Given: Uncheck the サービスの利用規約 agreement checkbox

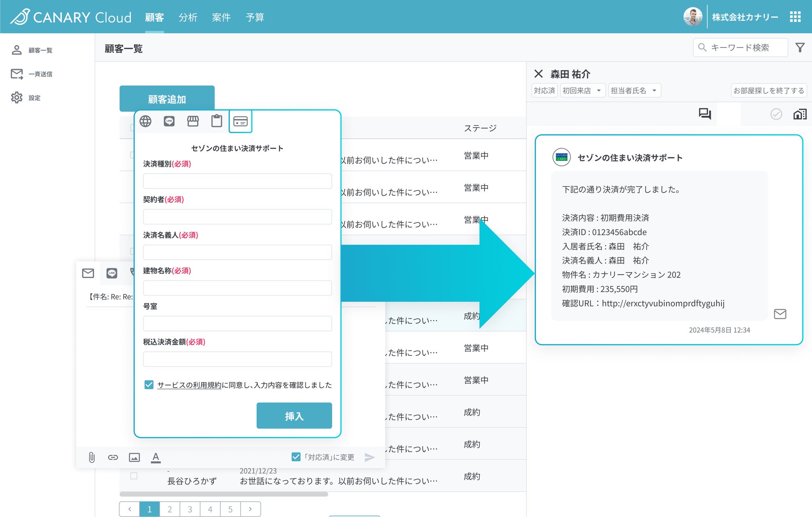Looking at the screenshot, I should point(149,385).
